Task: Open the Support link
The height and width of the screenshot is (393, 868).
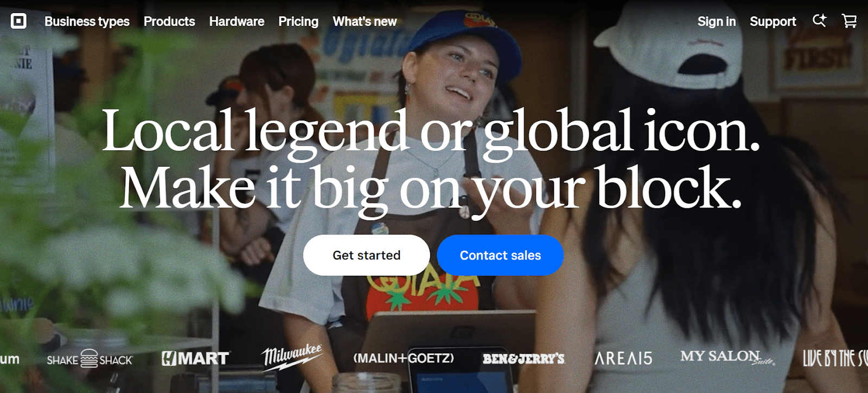Action: (x=773, y=21)
